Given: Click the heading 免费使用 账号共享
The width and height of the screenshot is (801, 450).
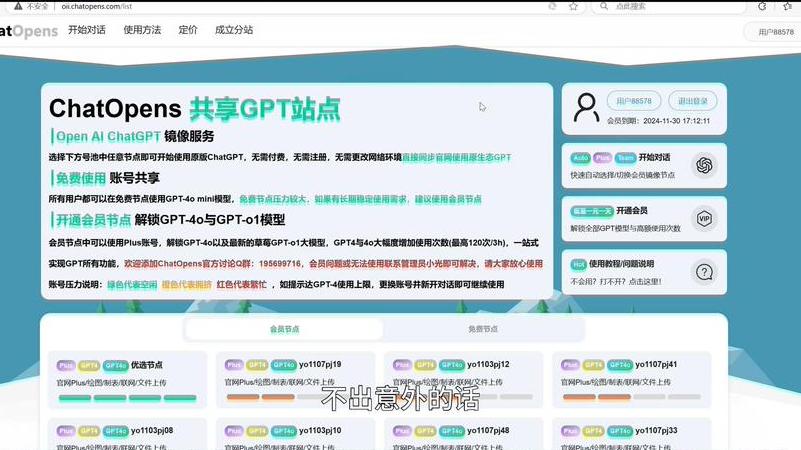Looking at the screenshot, I should [x=108, y=178].
